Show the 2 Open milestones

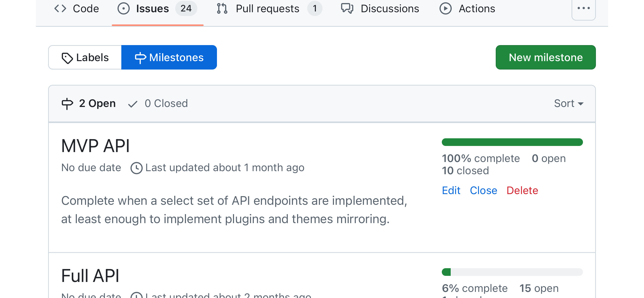coord(89,103)
